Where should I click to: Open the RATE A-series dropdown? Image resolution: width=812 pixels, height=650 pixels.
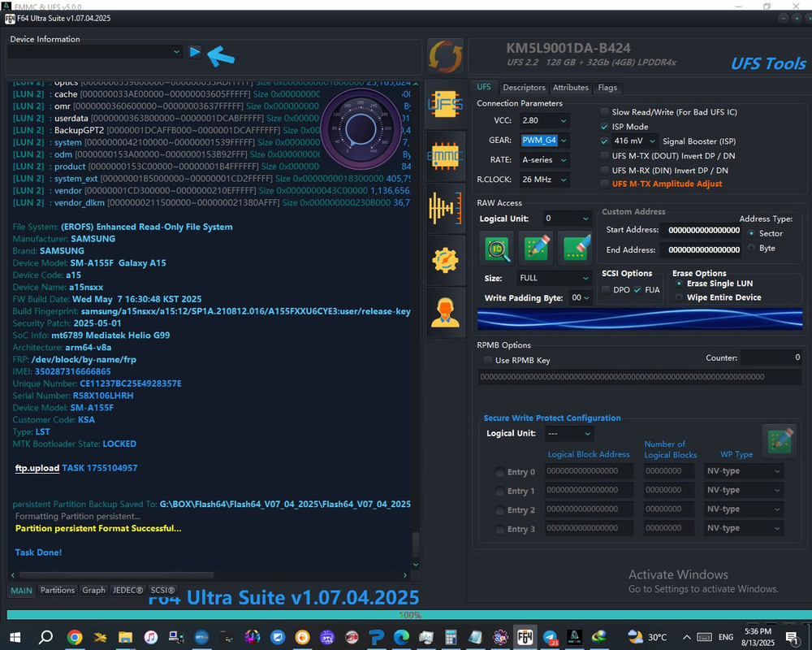(x=545, y=159)
